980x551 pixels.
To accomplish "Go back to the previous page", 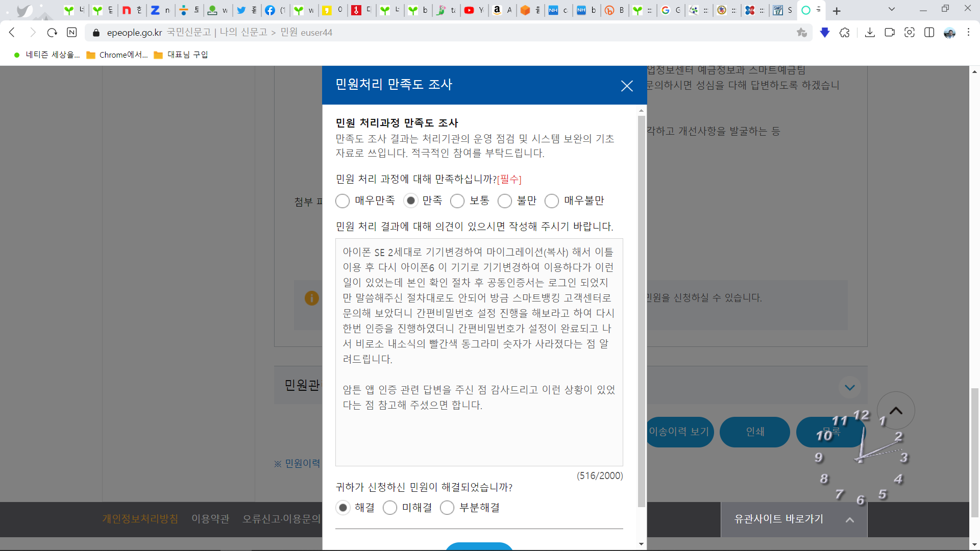I will (12, 33).
